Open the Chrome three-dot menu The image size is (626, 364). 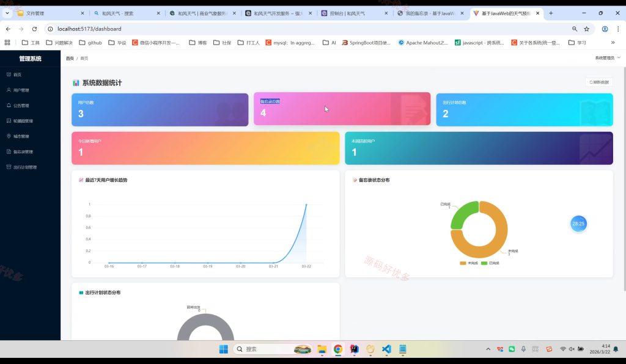click(618, 29)
